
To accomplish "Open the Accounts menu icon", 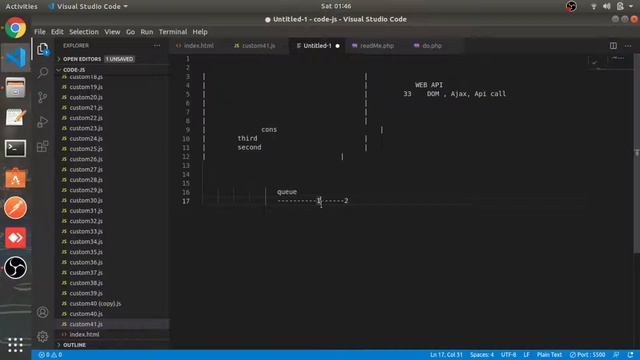I will (42, 312).
